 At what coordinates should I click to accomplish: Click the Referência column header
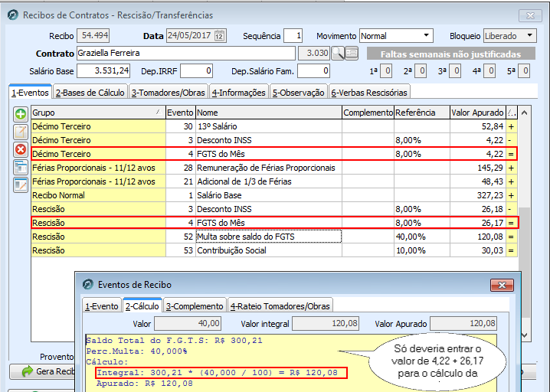422,113
